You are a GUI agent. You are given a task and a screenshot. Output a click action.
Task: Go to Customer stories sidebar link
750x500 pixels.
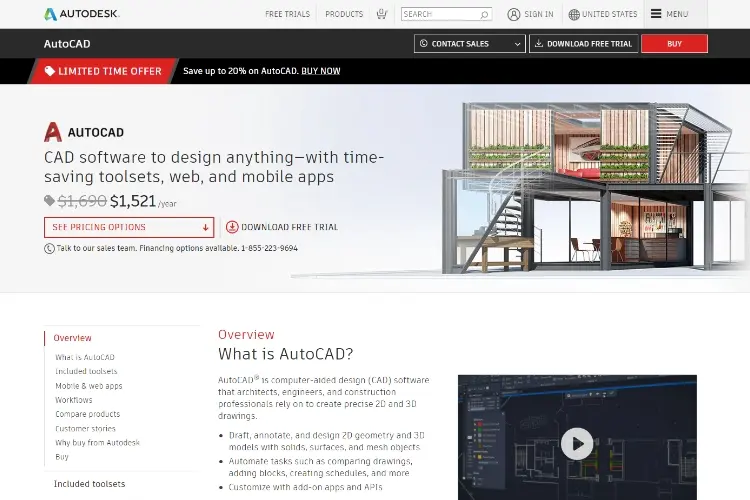tap(85, 428)
